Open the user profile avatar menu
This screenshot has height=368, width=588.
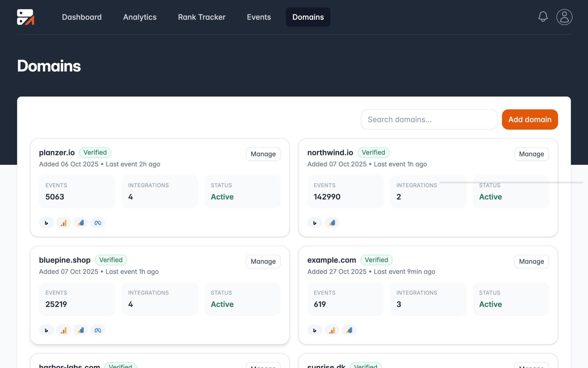pyautogui.click(x=564, y=17)
